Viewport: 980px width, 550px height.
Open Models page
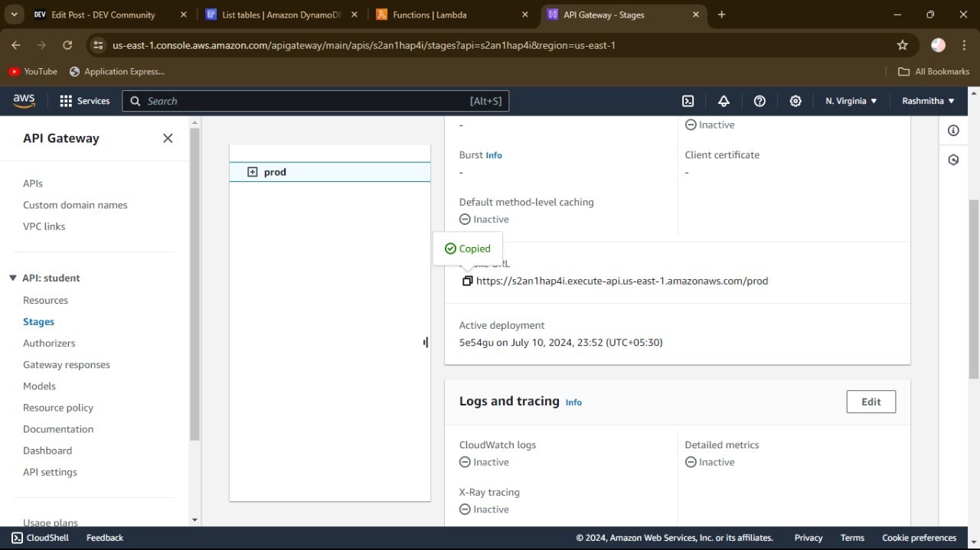[39, 386]
